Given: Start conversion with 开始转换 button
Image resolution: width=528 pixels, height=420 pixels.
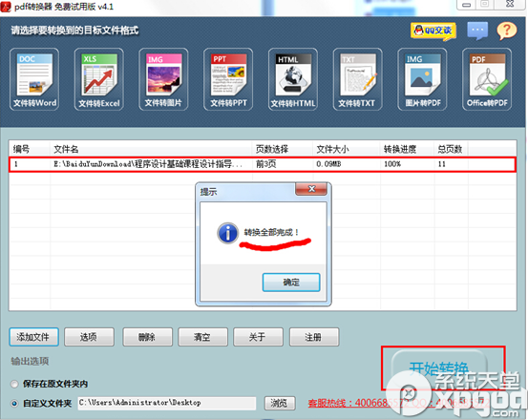Looking at the screenshot, I should (439, 368).
